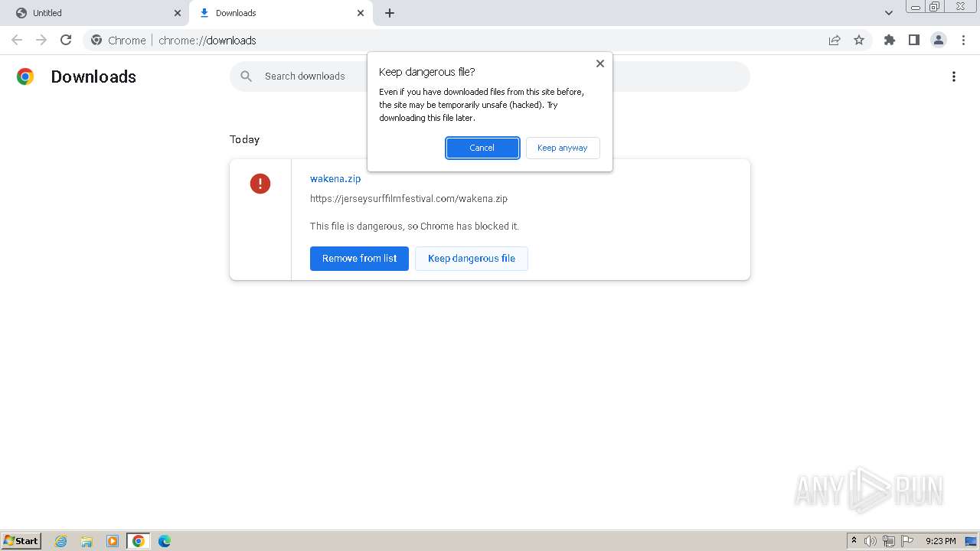Click Keep dangerous file button
The height and width of the screenshot is (551, 980).
[x=472, y=259]
